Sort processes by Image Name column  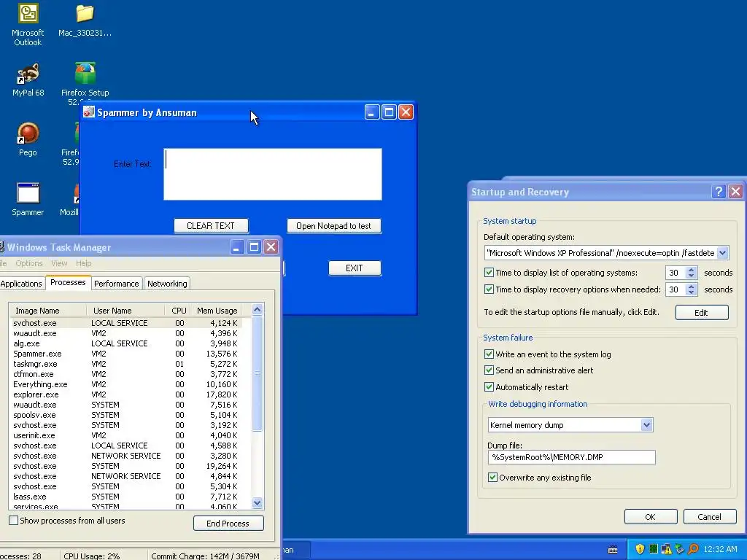click(47, 311)
